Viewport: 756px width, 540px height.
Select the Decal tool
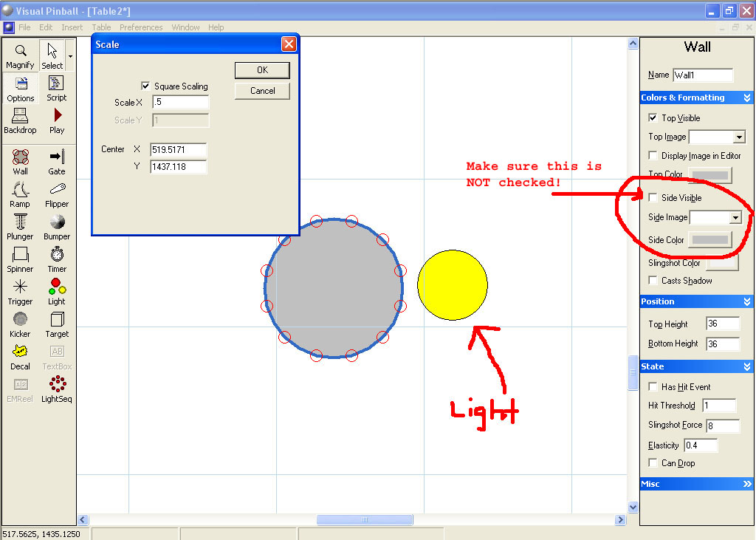20,356
